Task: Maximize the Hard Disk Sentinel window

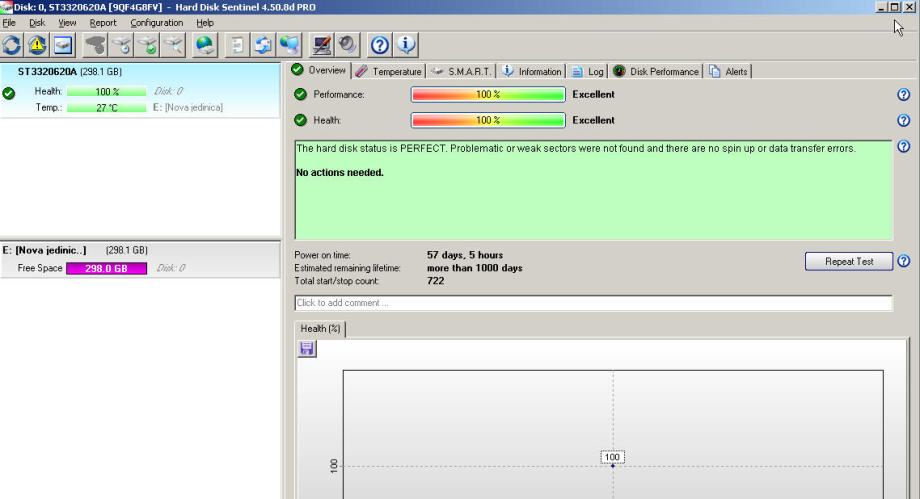Action: tap(894, 7)
